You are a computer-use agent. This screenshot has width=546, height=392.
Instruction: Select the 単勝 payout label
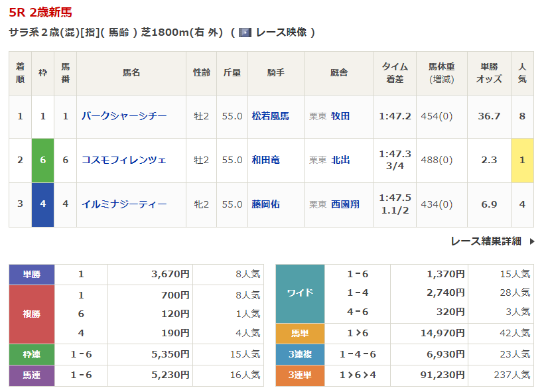(31, 273)
